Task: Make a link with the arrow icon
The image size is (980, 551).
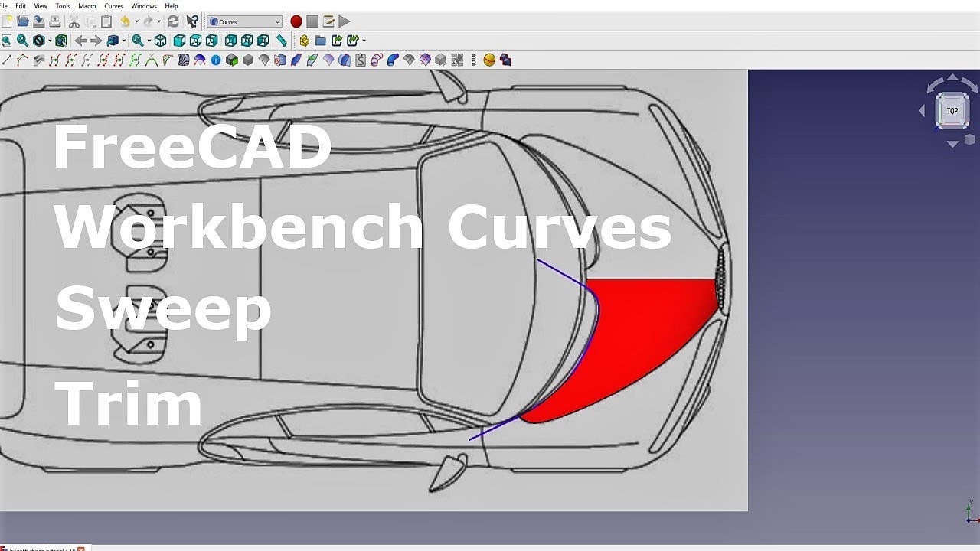Action: (x=336, y=41)
